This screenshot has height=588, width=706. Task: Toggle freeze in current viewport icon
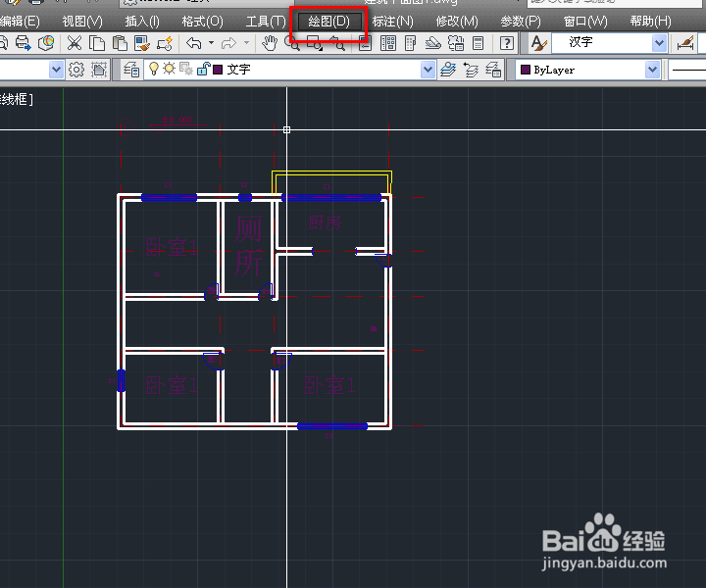pos(186,69)
